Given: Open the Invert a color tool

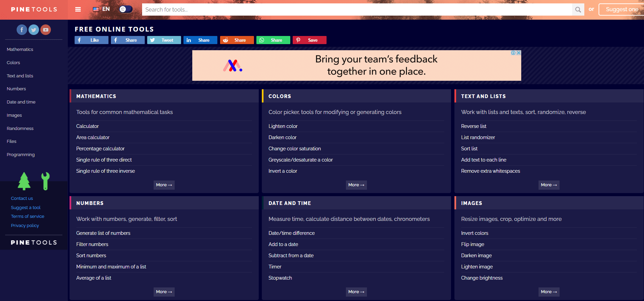Looking at the screenshot, I should click(283, 171).
